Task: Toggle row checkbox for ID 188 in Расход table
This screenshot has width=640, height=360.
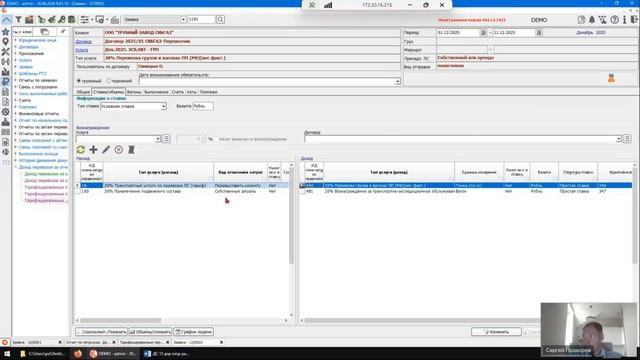Action: 78,191
